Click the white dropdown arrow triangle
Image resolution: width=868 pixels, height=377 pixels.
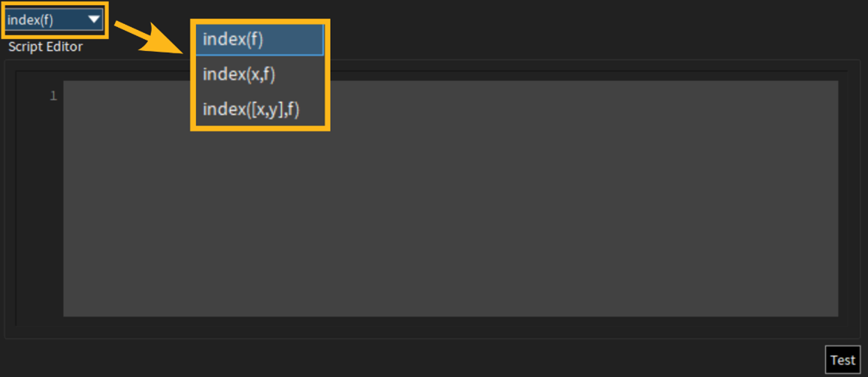[x=93, y=20]
